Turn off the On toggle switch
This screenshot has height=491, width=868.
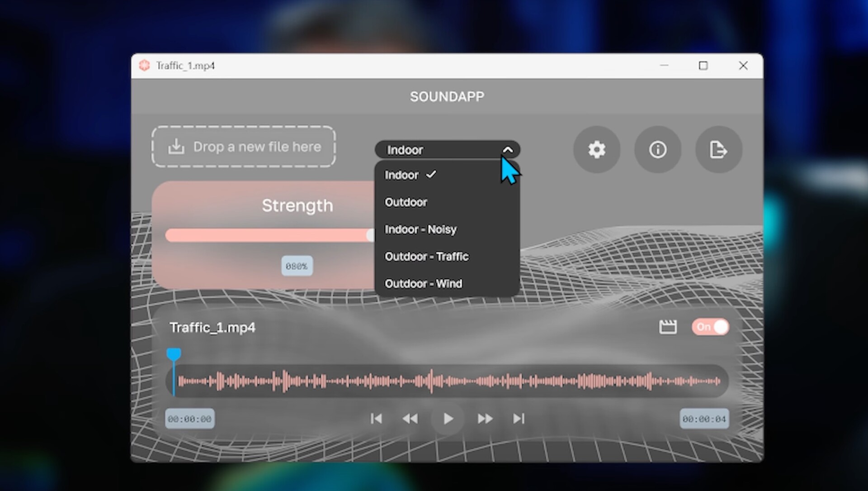[710, 327]
